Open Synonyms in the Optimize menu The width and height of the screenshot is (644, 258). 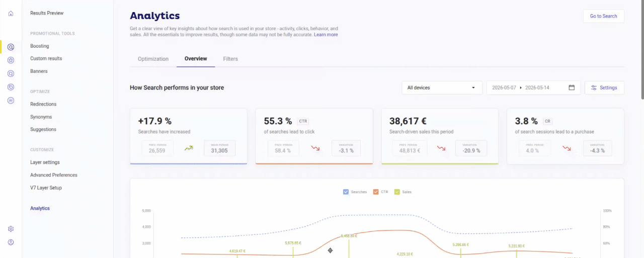coord(41,117)
